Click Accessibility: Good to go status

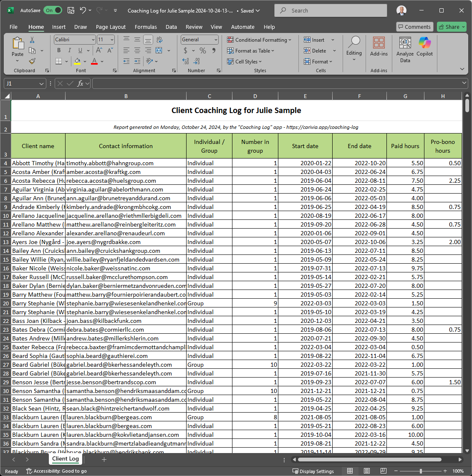click(56, 471)
